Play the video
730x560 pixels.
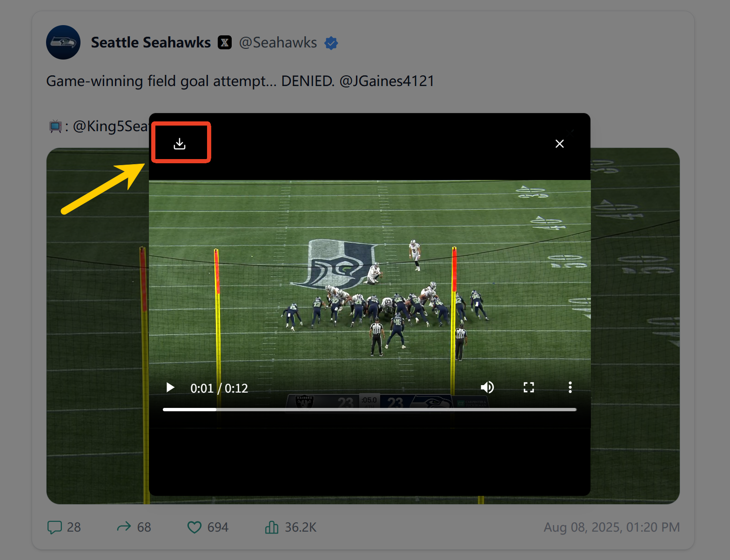170,387
